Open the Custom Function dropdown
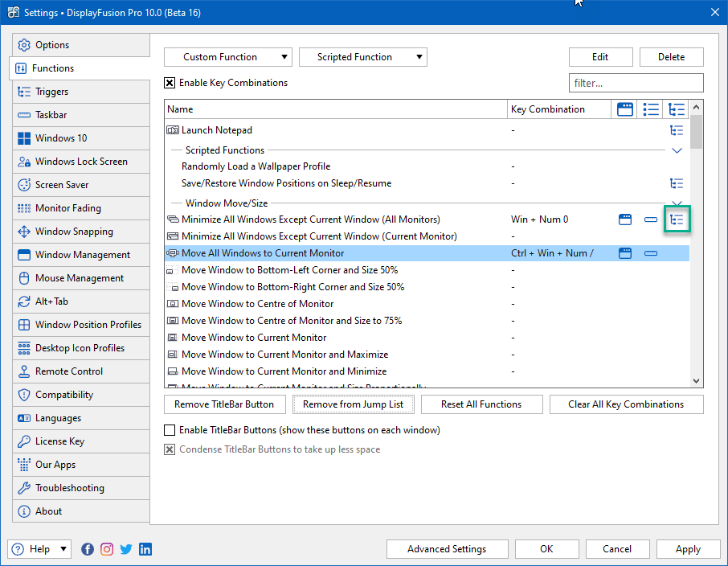 click(x=228, y=57)
